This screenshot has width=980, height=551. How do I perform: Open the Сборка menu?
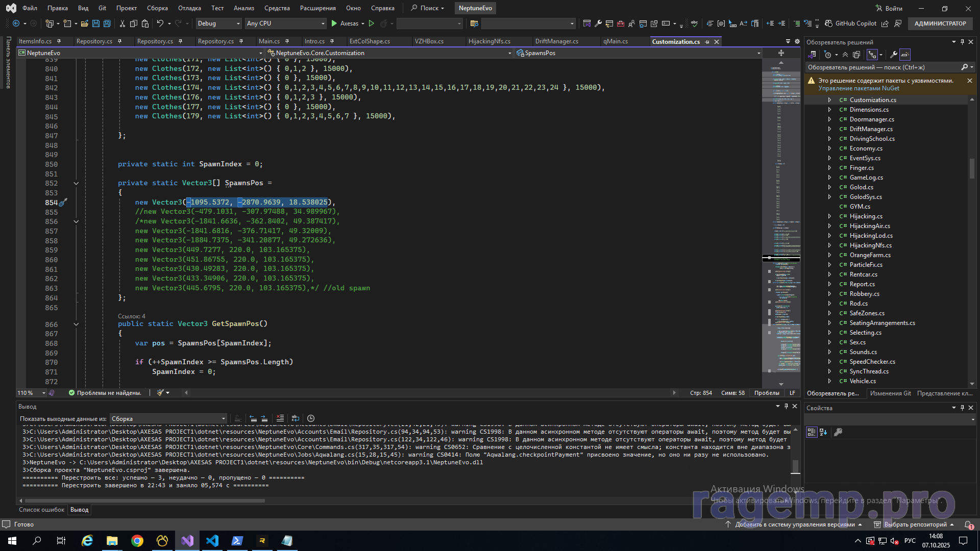157,8
